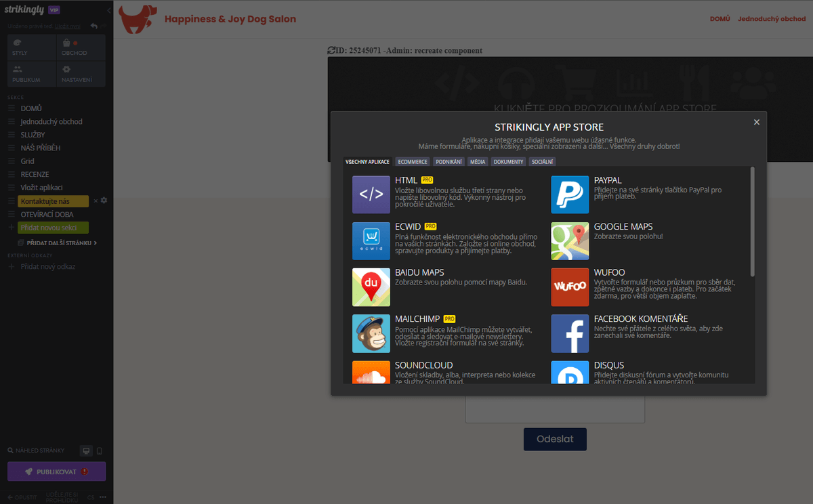The image size is (813, 504).
Task: Click Udělejte si prohlídku
Action: coord(62,497)
